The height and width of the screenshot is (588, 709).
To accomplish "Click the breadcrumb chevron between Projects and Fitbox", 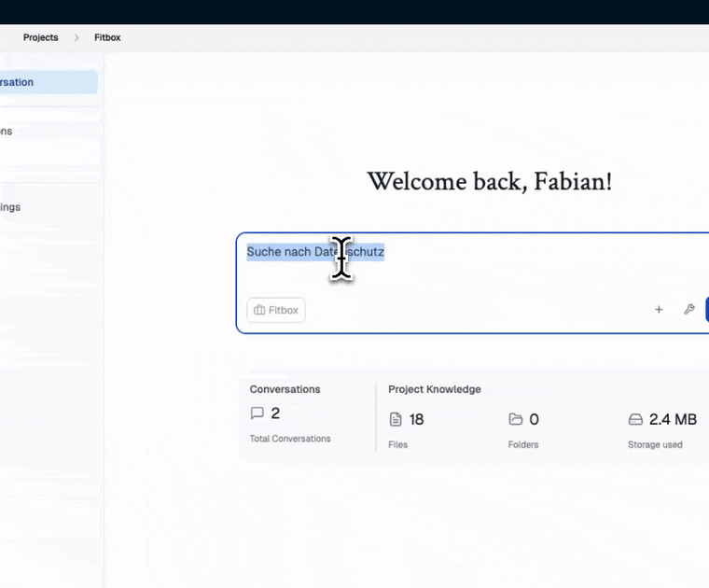I will click(x=76, y=37).
